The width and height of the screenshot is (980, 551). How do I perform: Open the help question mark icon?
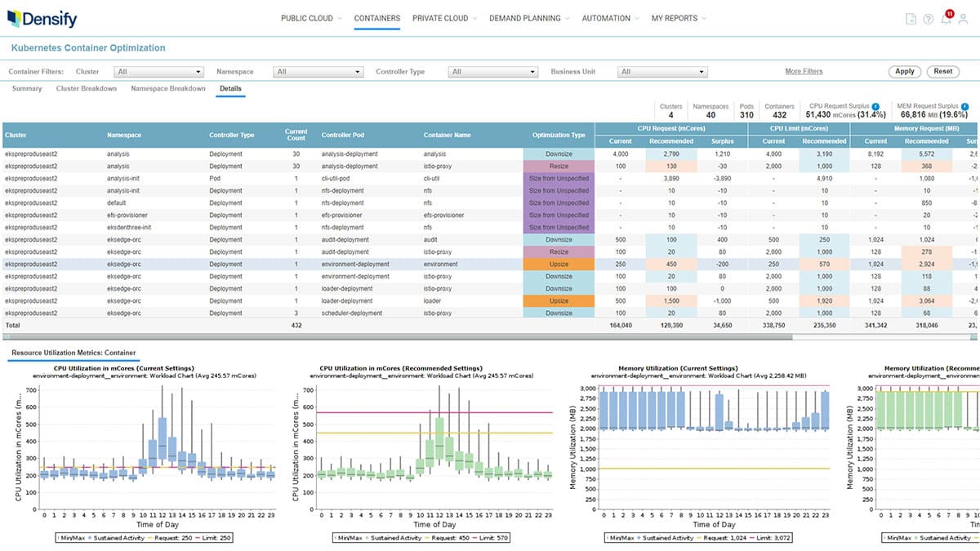click(x=928, y=19)
